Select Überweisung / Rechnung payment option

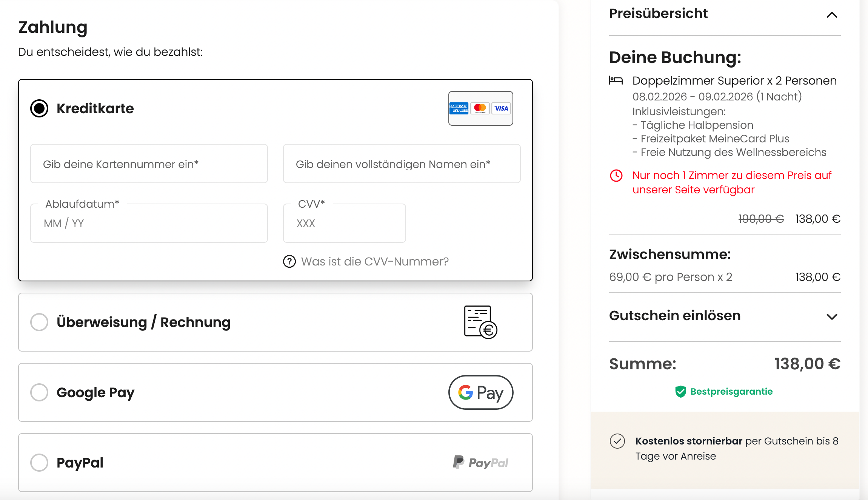[39, 322]
